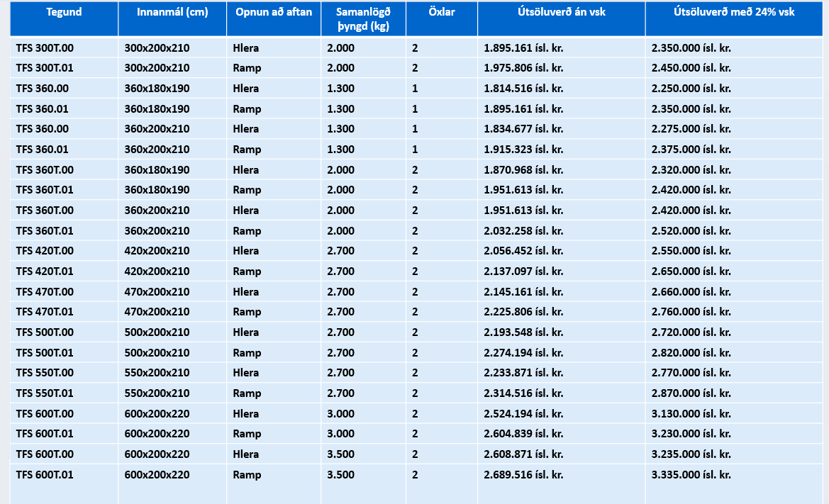Click VAT price 2.650.000 ísl. kr.
Screen dimensions: 829x504
[691, 271]
